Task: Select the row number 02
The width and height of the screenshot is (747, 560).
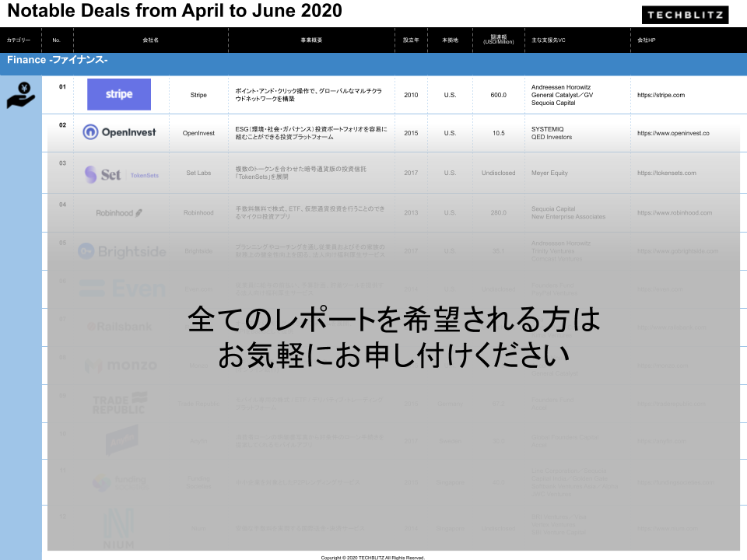Action: (x=62, y=124)
